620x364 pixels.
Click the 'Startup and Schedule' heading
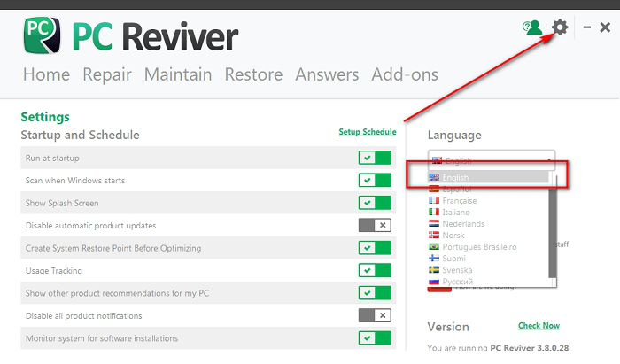80,135
